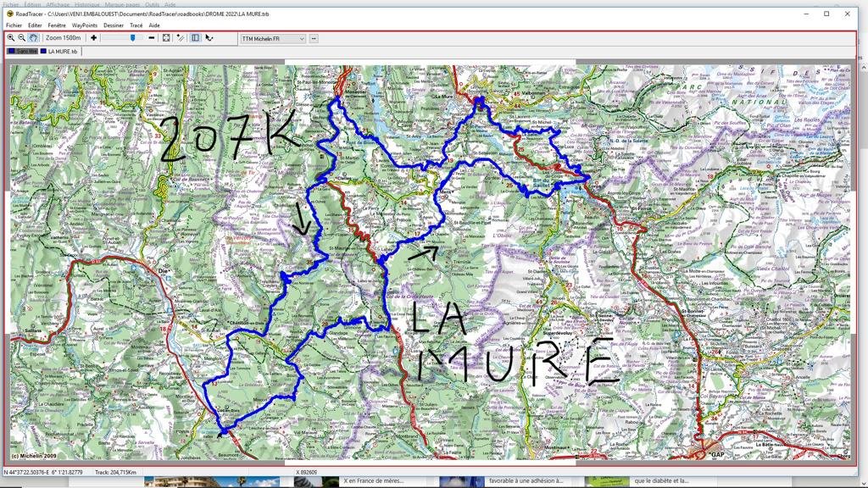Click the RoadTracer app icon in title bar
Image resolution: width=868 pixels, height=488 pixels.
click(x=10, y=14)
